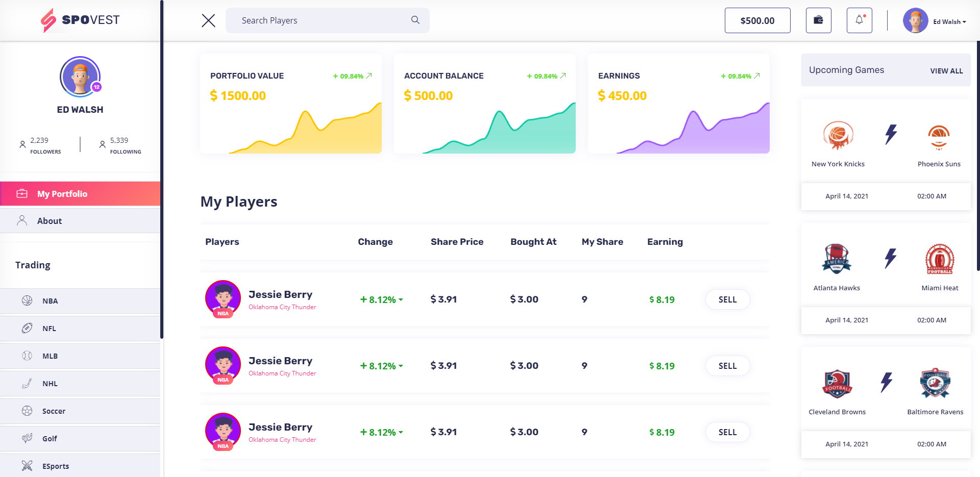
Task: Expand change dropdown in first player row
Action: 401,300
